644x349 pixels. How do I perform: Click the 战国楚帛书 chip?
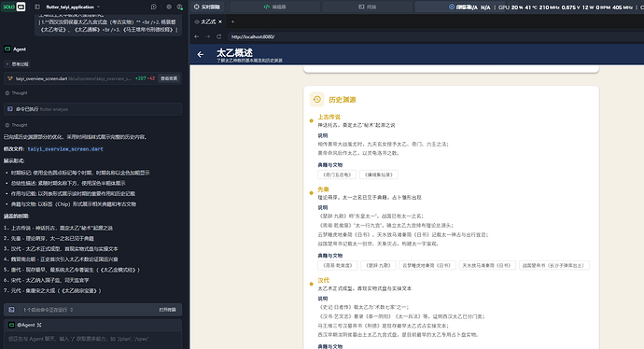pyautogui.click(x=554, y=265)
